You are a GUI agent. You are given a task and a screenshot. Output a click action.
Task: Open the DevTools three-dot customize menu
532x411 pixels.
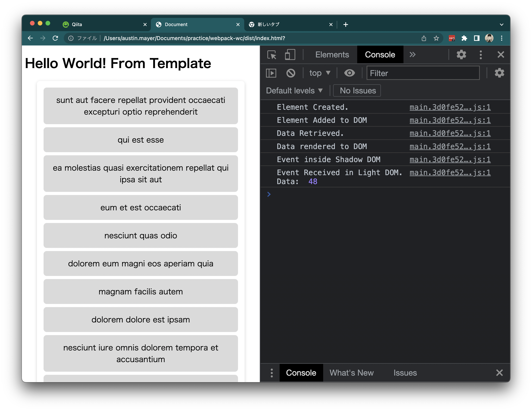(x=481, y=55)
